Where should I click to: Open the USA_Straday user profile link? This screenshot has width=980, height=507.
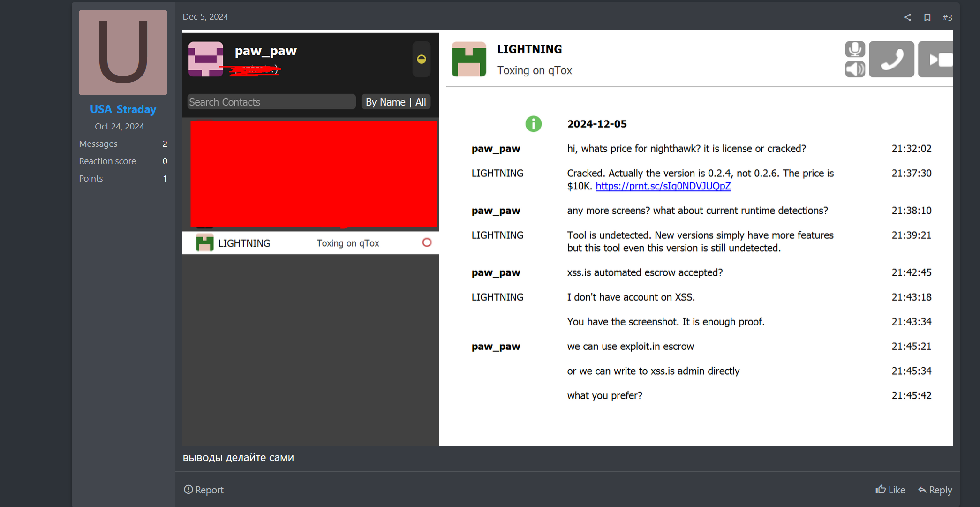[x=123, y=109]
